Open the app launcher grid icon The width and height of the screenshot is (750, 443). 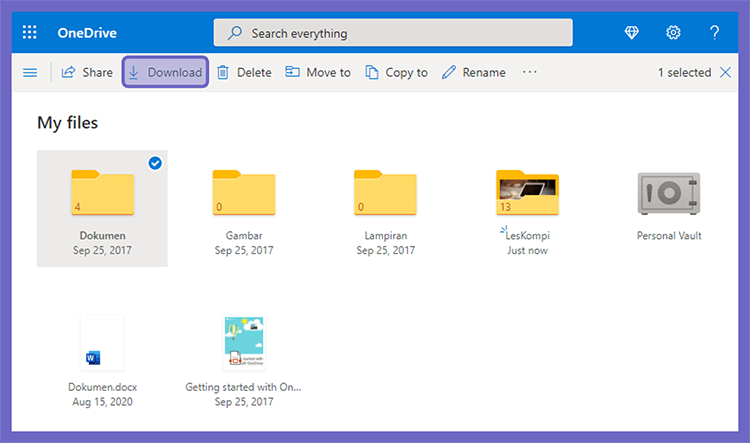pyautogui.click(x=30, y=33)
